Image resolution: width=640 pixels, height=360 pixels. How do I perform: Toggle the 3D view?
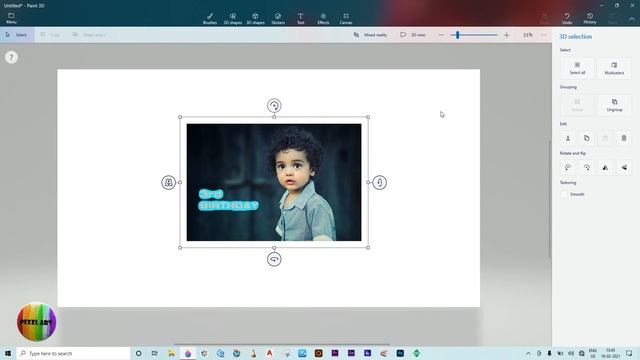click(413, 35)
